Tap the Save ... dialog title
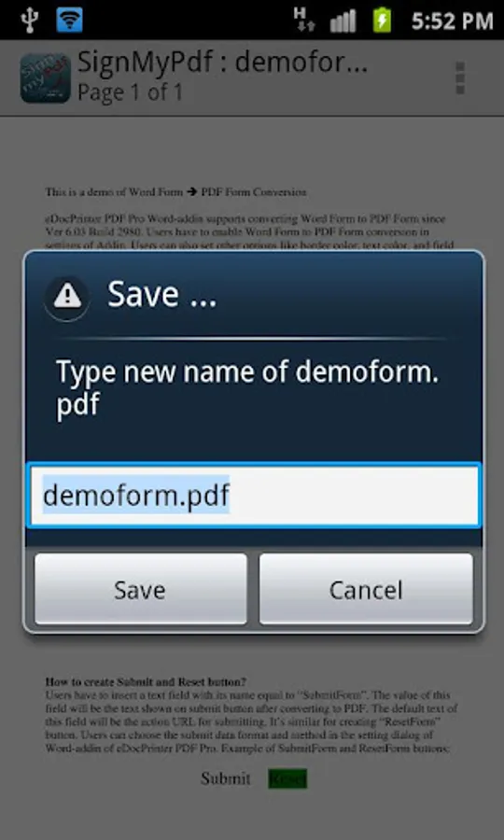This screenshot has width=504, height=840. point(162,294)
